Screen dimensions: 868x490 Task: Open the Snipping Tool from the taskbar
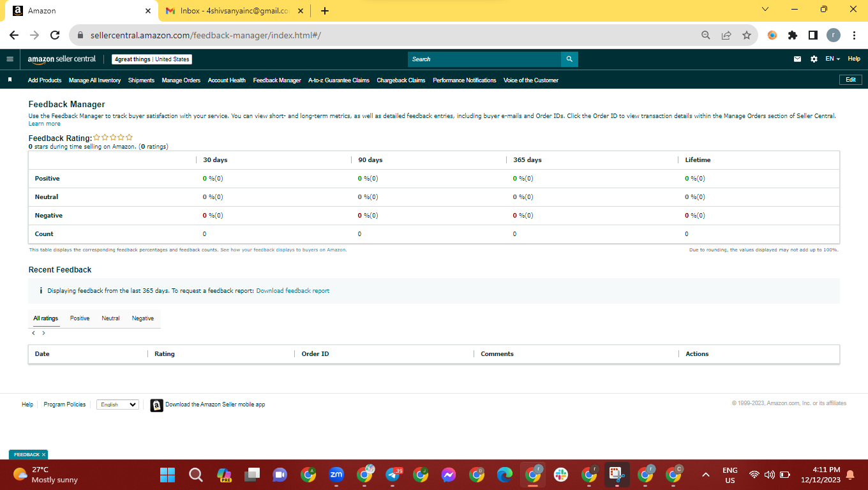coord(617,475)
